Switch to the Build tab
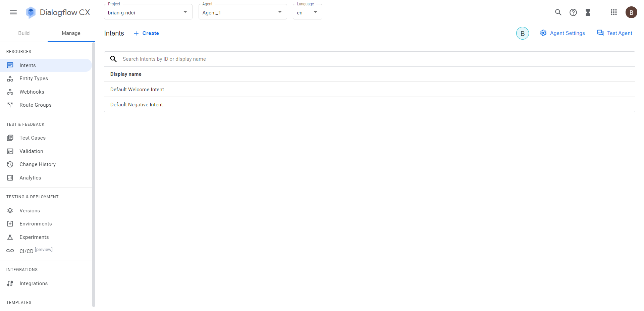644x311 pixels. click(24, 33)
